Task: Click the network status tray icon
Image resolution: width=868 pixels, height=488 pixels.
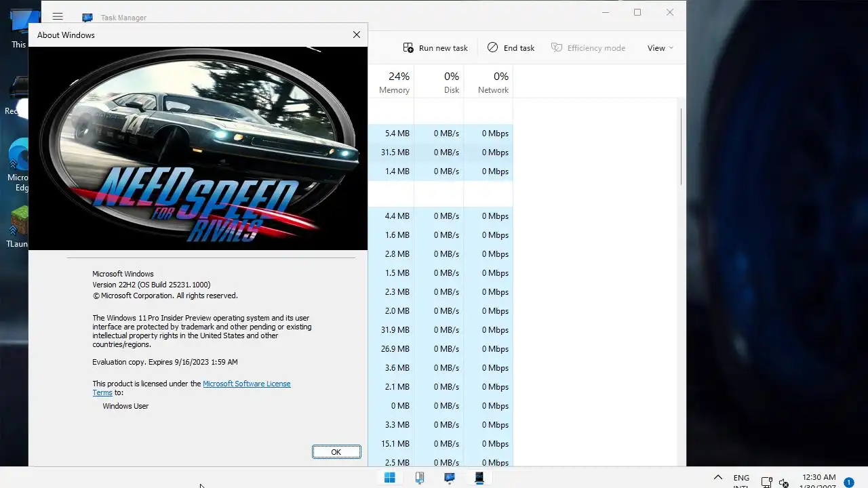Action: click(767, 483)
